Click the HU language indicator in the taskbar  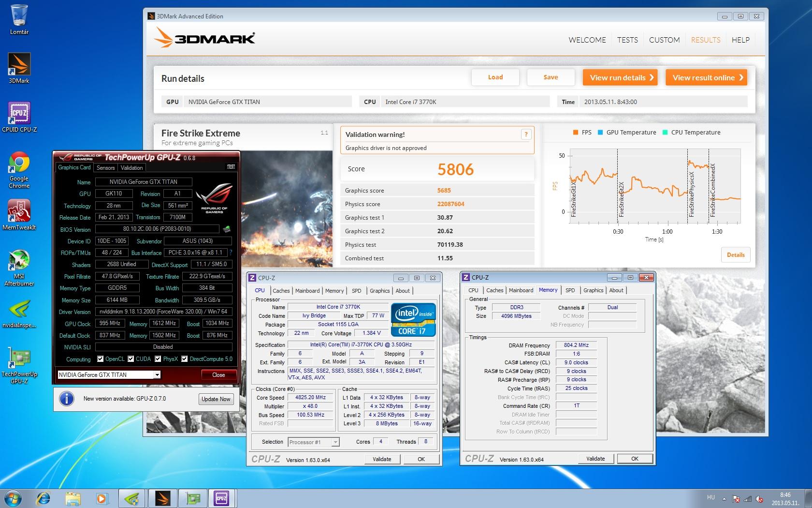point(710,497)
